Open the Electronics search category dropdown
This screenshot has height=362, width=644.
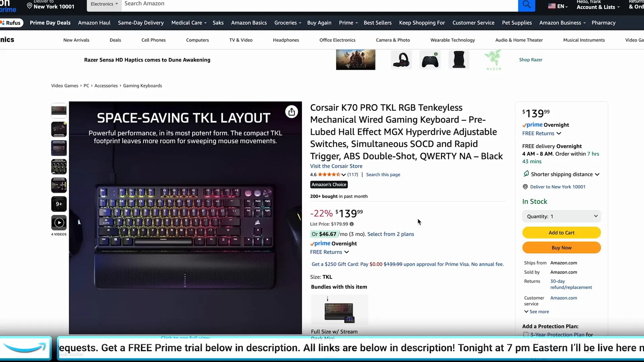104,4
